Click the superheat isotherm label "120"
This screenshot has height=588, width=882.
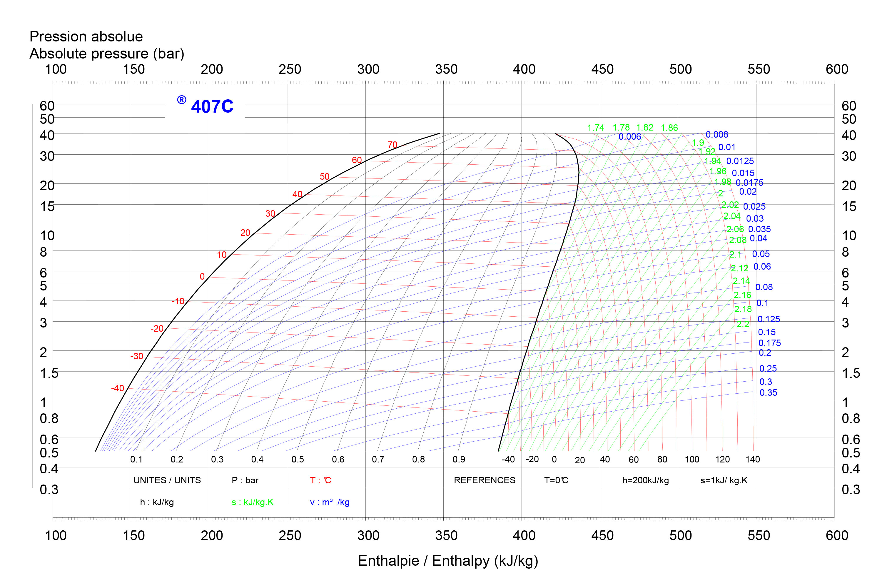722,459
